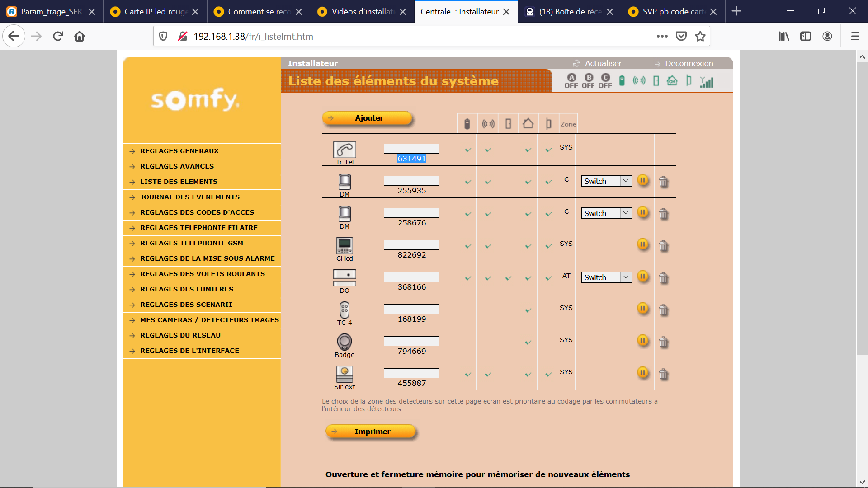Open zone Switch dropdown for element 258676

click(x=607, y=213)
